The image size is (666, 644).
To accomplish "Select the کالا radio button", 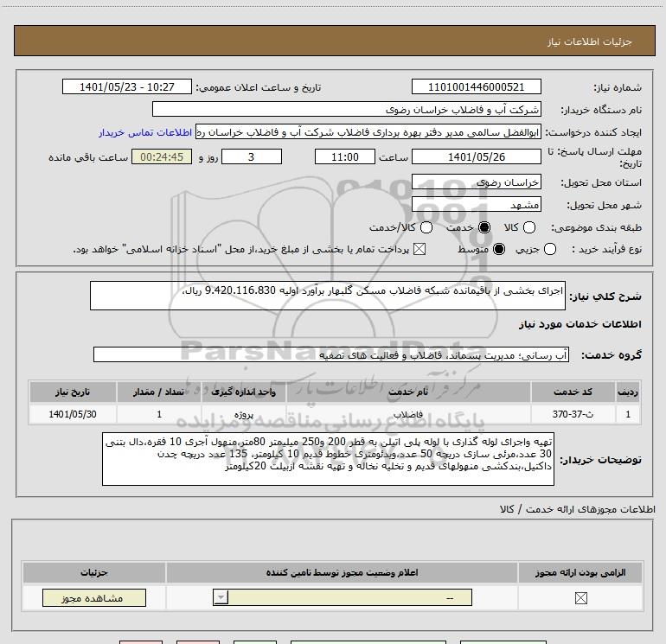I will [528, 227].
